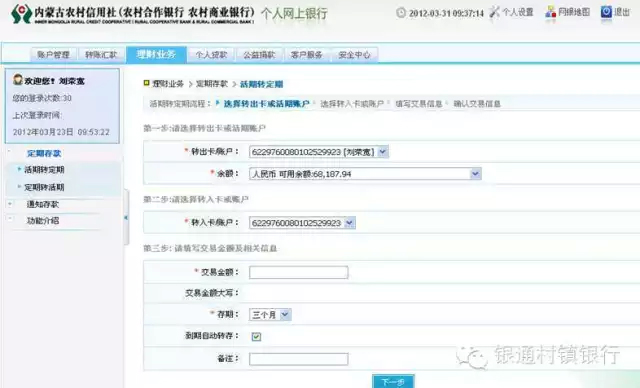This screenshot has width=640, height=388.
Task: Click 填写交易信息 step label
Action: (419, 104)
